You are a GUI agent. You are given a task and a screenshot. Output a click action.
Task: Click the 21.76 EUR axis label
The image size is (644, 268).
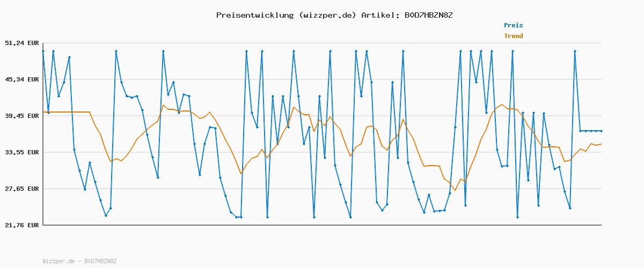point(22,225)
